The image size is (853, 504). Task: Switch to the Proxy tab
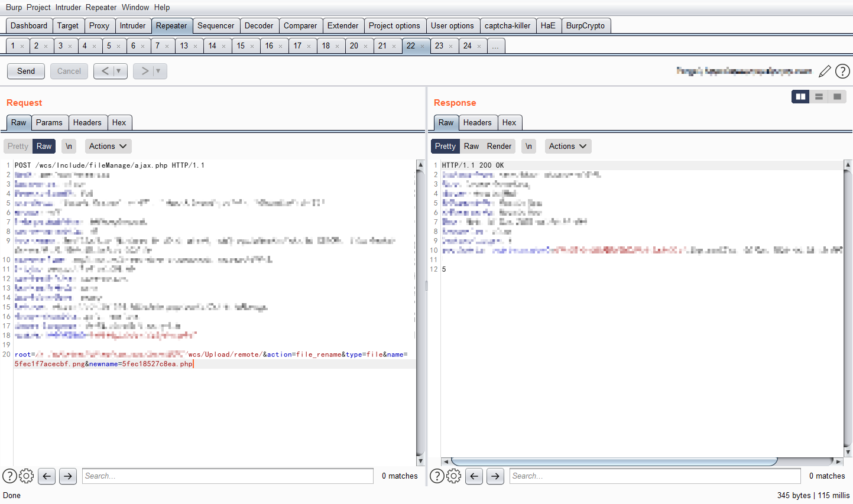click(99, 25)
